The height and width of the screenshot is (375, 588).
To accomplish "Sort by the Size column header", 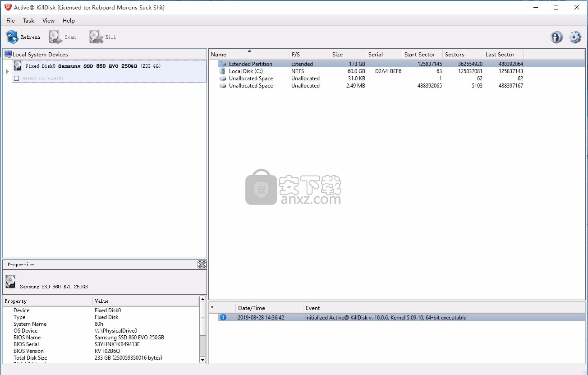I will pyautogui.click(x=348, y=54).
